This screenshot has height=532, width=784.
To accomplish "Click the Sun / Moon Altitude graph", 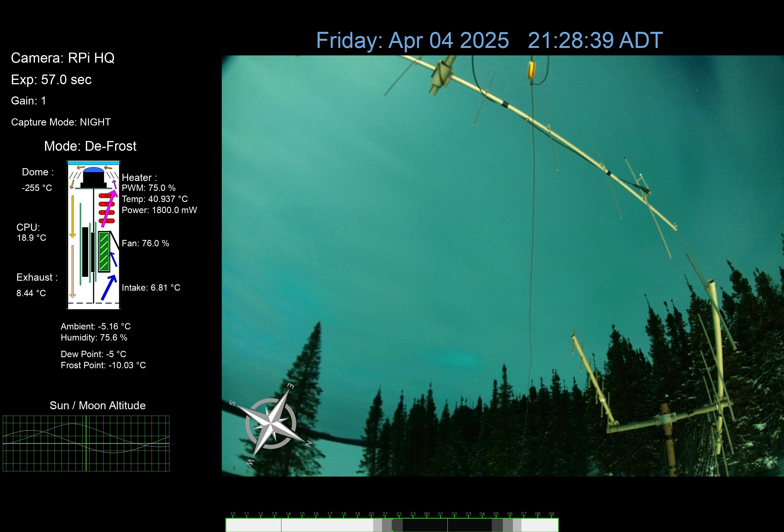I will (86, 443).
